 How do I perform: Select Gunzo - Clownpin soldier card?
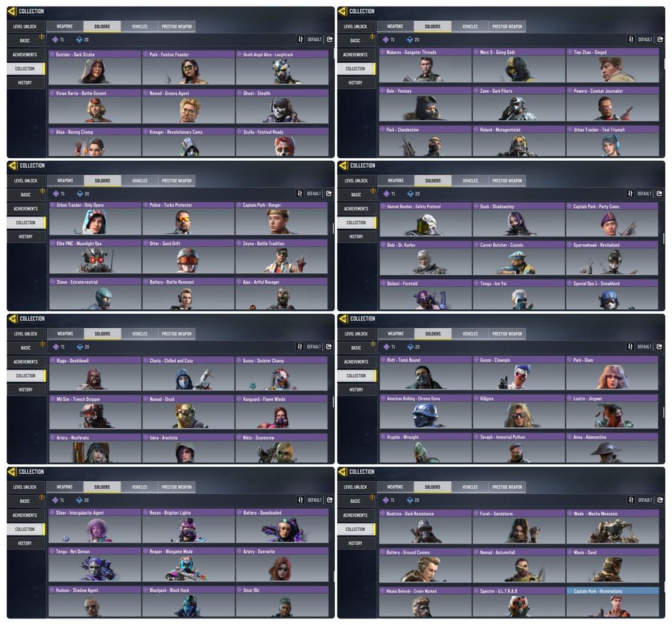518,373
